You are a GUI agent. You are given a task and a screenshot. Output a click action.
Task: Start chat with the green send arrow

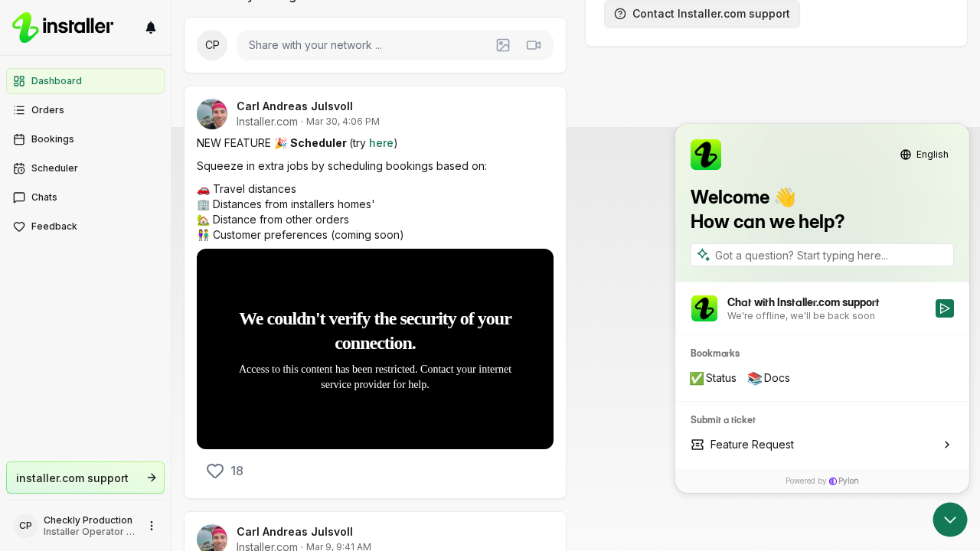click(945, 308)
